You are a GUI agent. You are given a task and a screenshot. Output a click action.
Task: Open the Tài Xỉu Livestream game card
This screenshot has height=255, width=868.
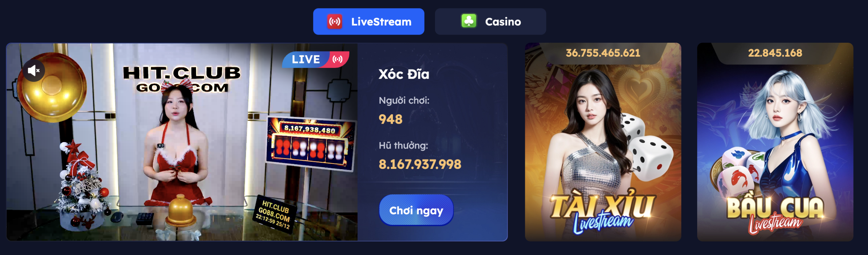click(603, 142)
